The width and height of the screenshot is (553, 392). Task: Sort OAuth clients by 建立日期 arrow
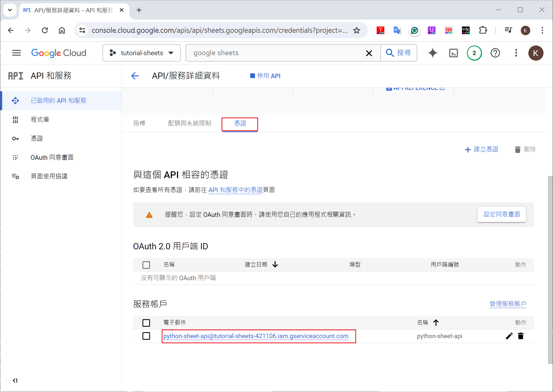(x=275, y=264)
